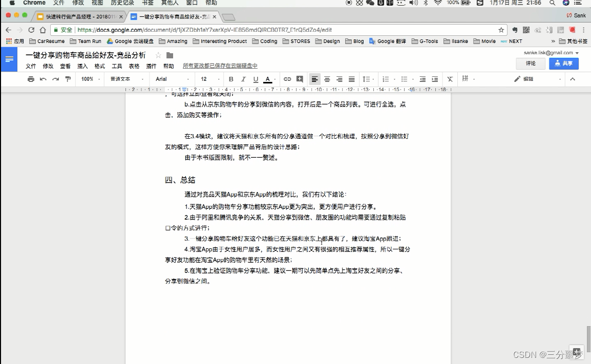Click the Print icon in toolbar
This screenshot has width=591, height=364.
31,79
